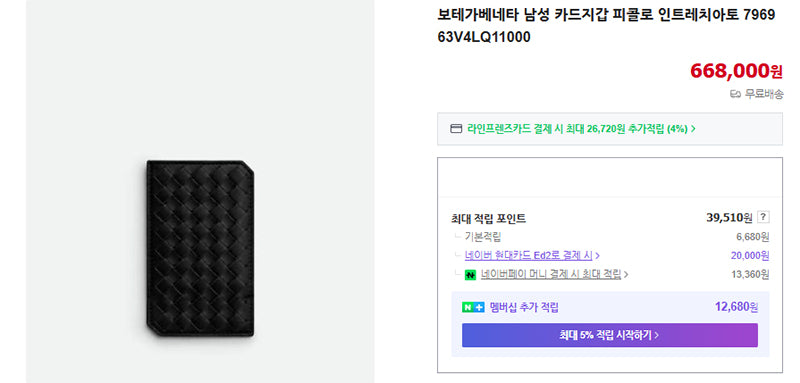Click the chevron after 네이버페이 머니 결제 시 최대 적립
The width and height of the screenshot is (800, 383).
626,275
